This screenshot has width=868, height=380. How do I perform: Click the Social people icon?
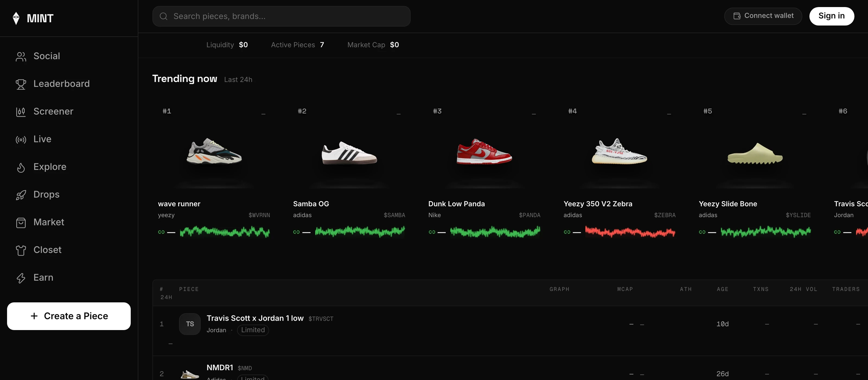[21, 56]
